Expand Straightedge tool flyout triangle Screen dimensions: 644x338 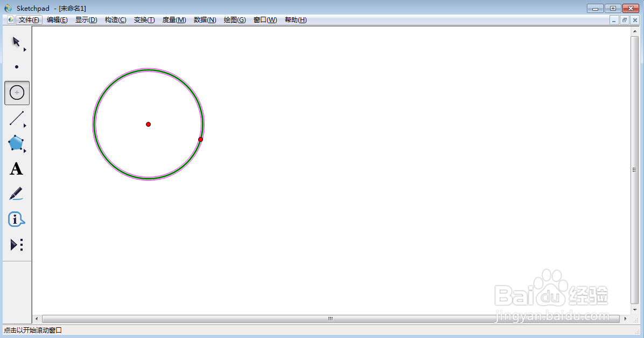(x=25, y=126)
